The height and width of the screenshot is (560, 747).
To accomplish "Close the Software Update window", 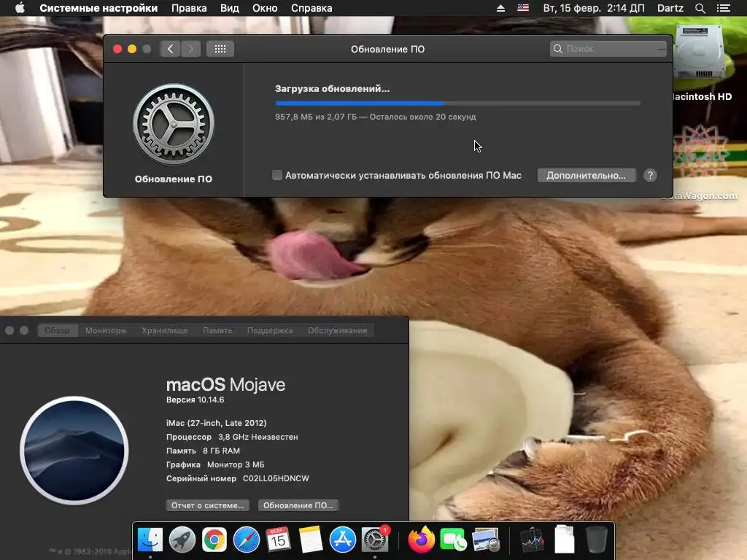I will (x=117, y=49).
